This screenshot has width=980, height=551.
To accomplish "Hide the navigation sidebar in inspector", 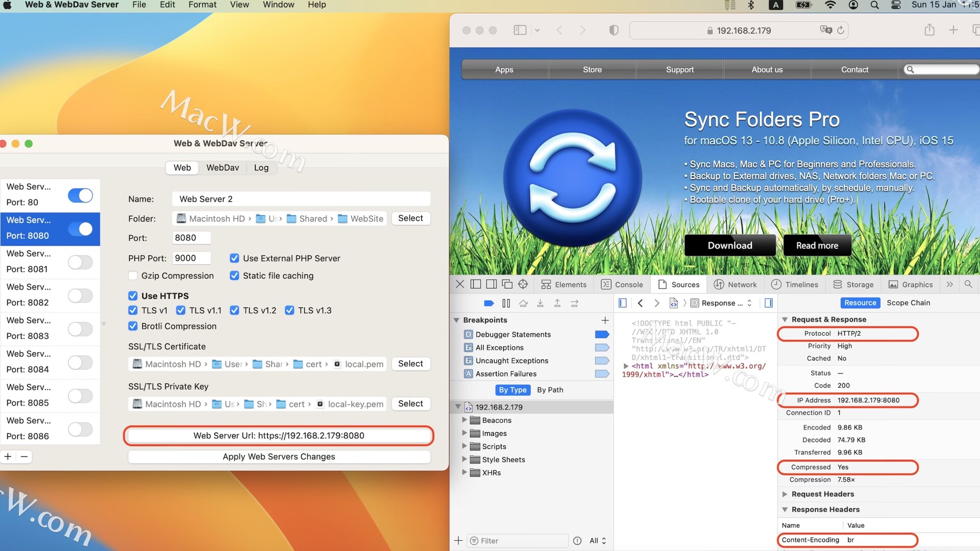I will tap(623, 303).
